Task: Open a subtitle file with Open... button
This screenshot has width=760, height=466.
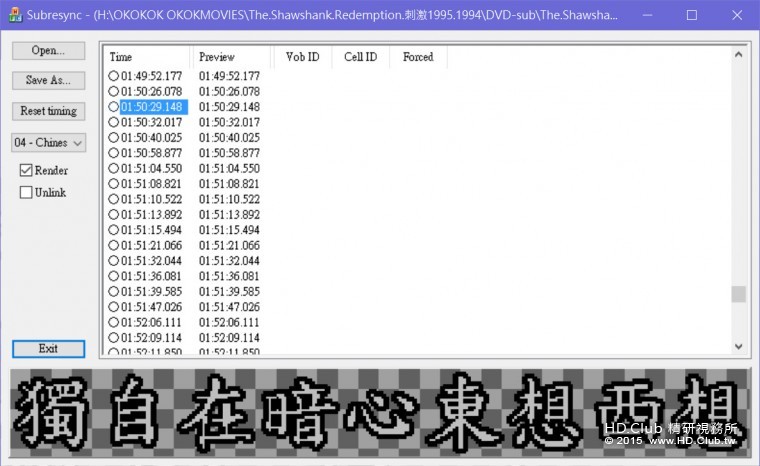Action: [x=48, y=50]
